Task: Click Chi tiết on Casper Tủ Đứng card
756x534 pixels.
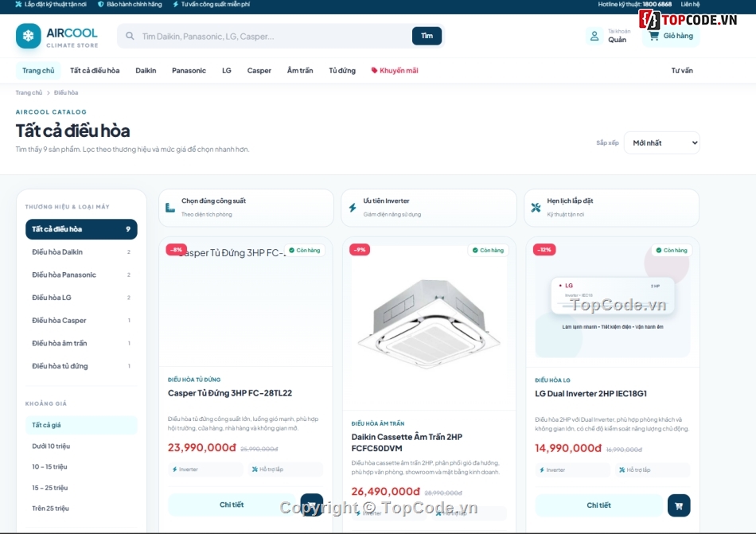Action: coord(232,505)
